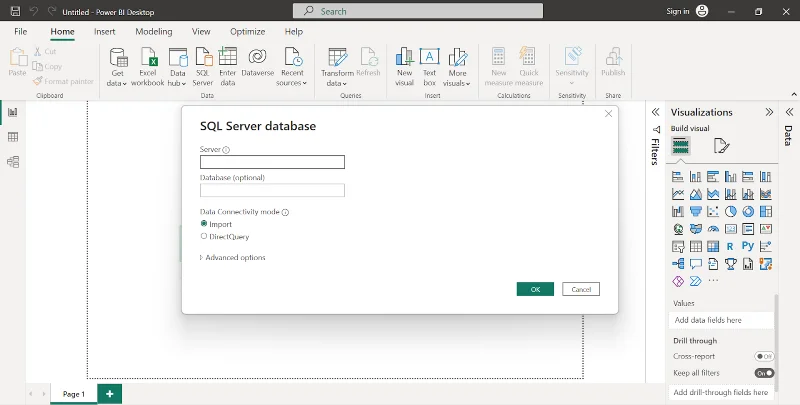Open the Insert ribbon tab

105,32
